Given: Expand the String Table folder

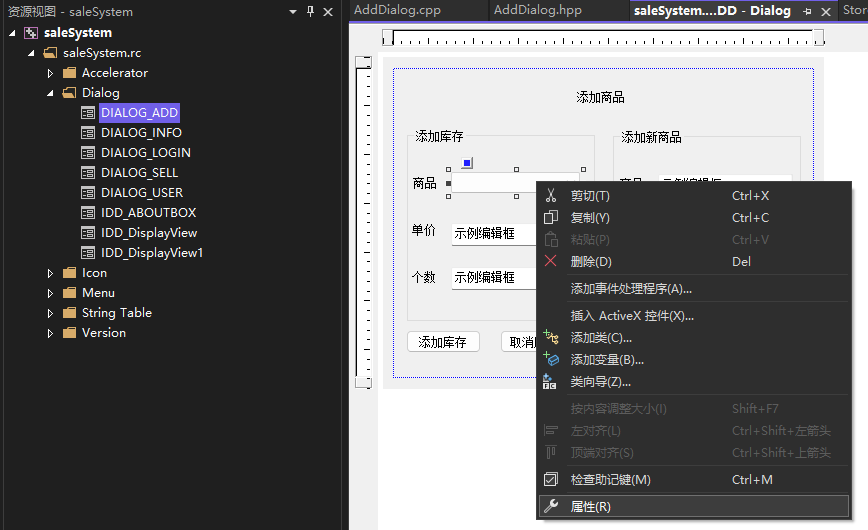Looking at the screenshot, I should click(x=50, y=313).
